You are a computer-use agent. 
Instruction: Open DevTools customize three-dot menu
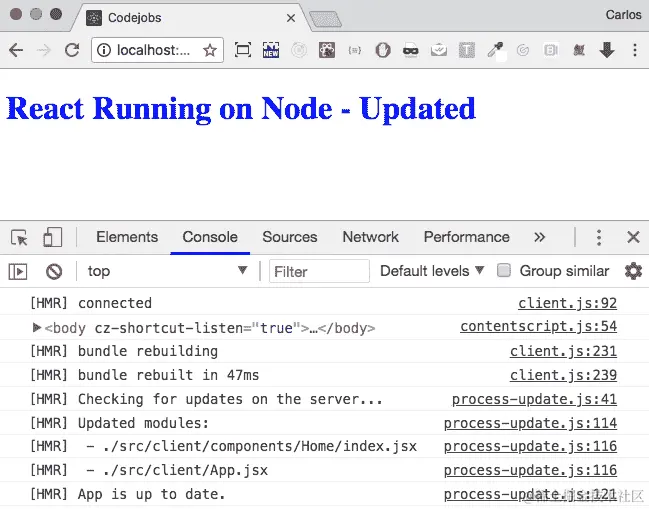tap(599, 238)
